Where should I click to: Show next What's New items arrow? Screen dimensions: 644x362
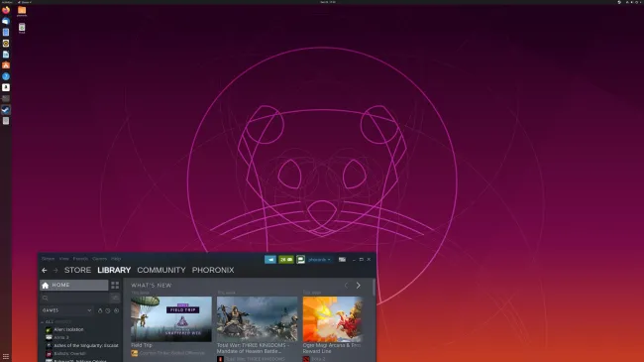click(358, 286)
